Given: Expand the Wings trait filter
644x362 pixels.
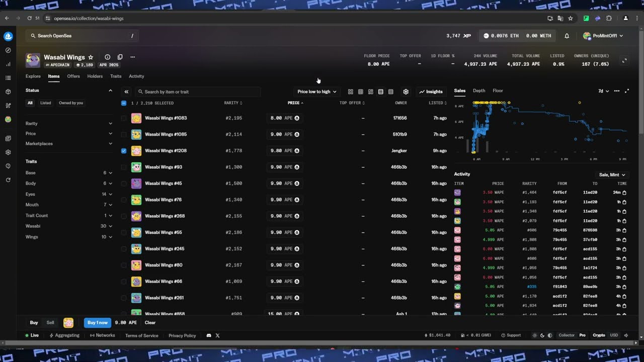Looking at the screenshot, I should [x=68, y=237].
